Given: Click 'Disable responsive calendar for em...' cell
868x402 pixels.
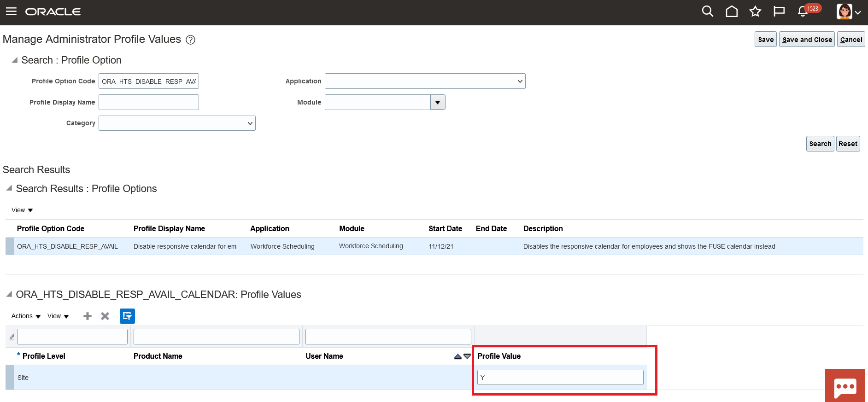Looking at the screenshot, I should pyautogui.click(x=188, y=246).
